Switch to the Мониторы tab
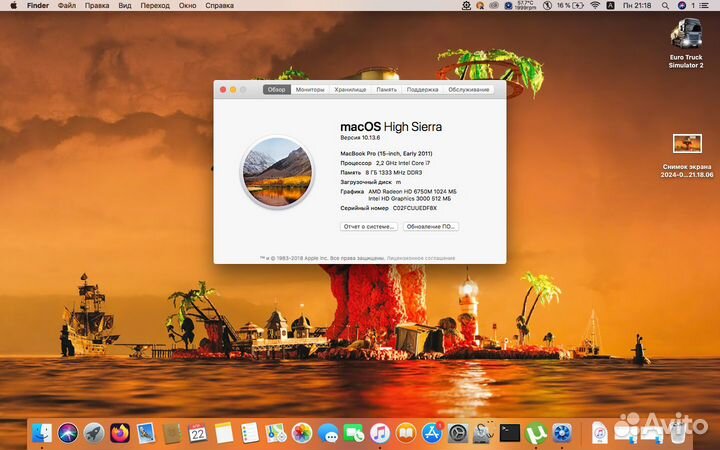The height and width of the screenshot is (450, 720). click(310, 90)
